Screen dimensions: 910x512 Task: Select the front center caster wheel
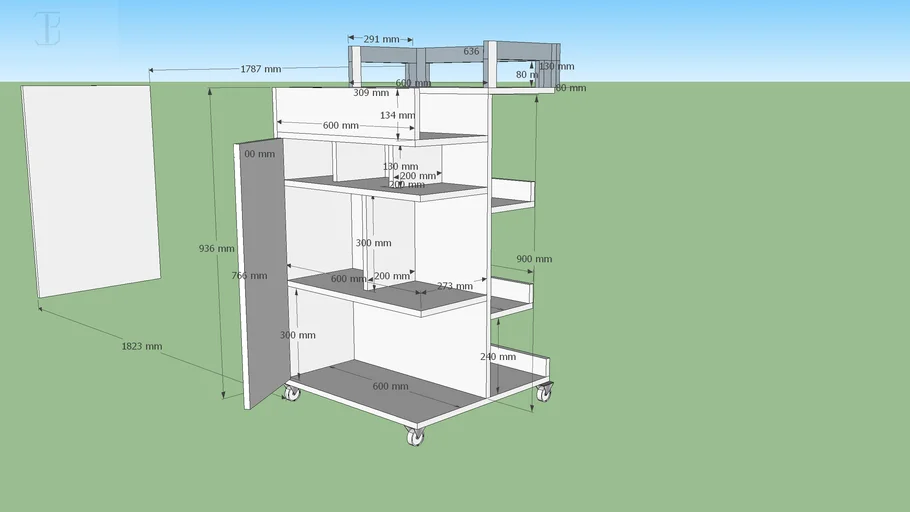(415, 435)
